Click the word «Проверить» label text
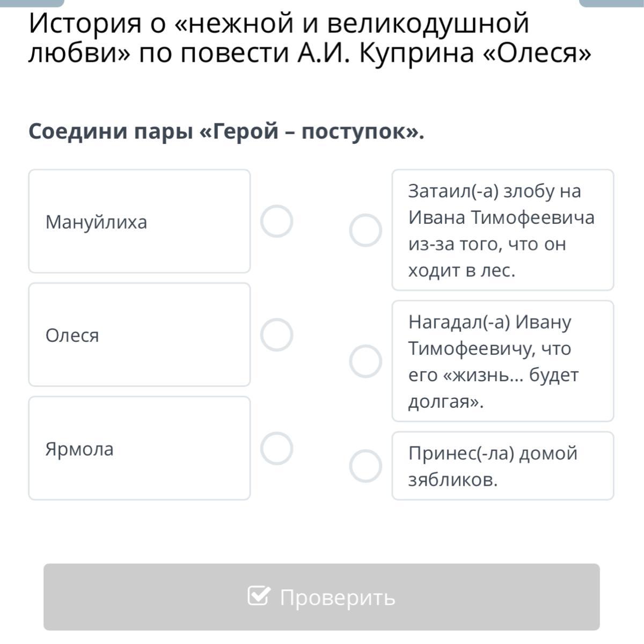 pos(338,597)
